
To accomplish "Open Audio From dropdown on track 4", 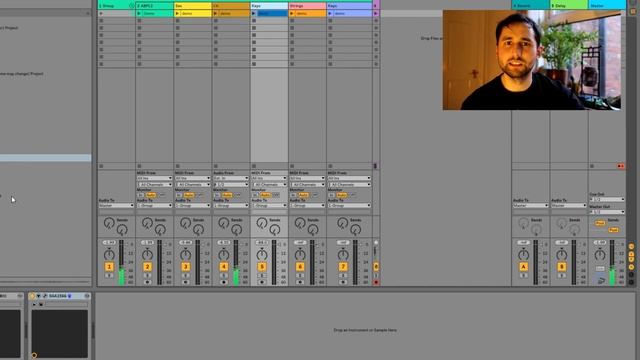I will (231, 178).
